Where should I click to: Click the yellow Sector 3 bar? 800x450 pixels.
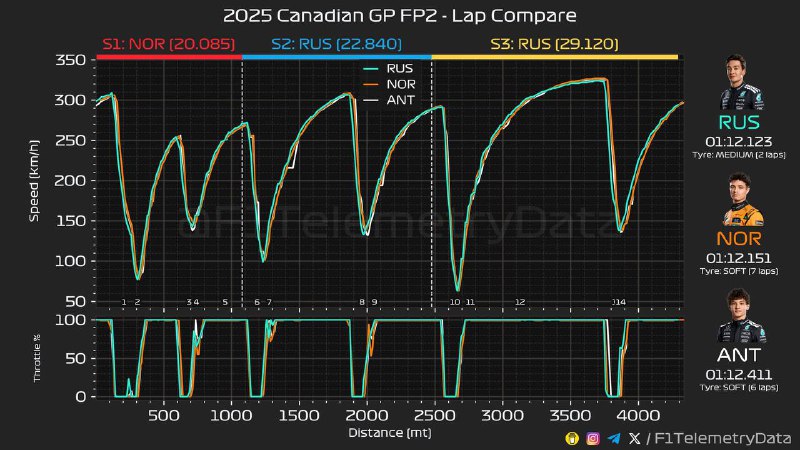555,57
